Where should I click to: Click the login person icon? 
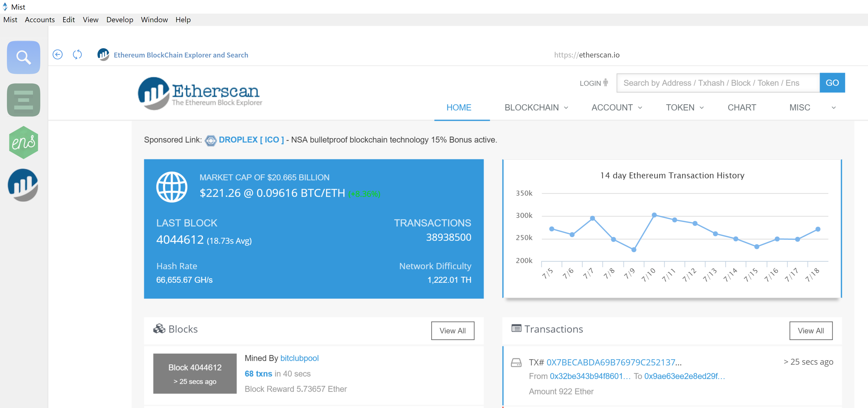(x=606, y=82)
